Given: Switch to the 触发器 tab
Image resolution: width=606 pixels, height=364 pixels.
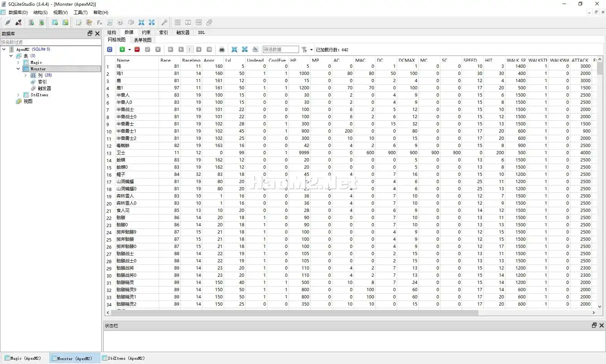Looking at the screenshot, I should [183, 32].
